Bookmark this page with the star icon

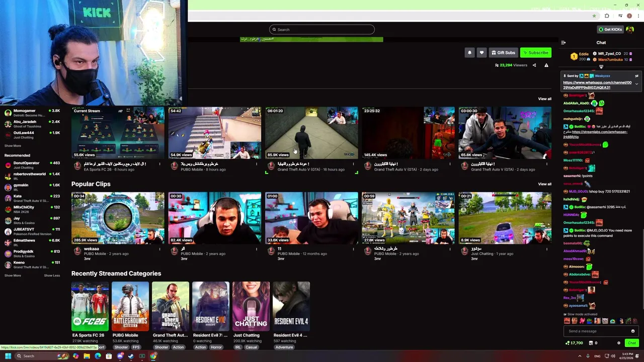pyautogui.click(x=595, y=16)
